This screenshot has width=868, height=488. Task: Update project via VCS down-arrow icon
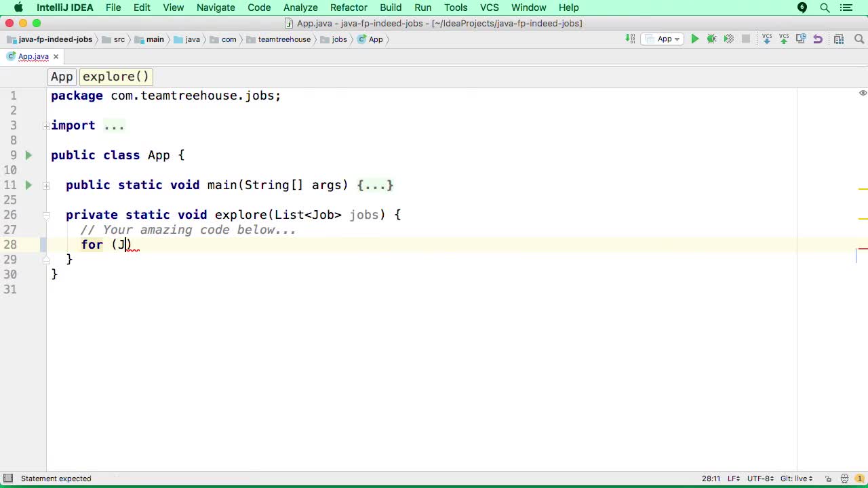pos(766,39)
